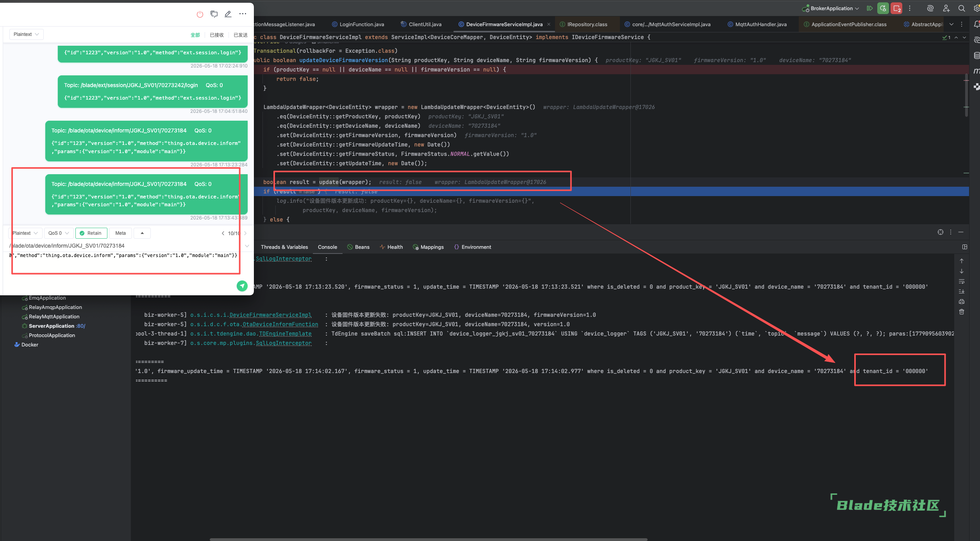Switch to the MqttAuthHandler.java editor tab
Image resolution: width=980 pixels, height=541 pixels.
coord(757,24)
